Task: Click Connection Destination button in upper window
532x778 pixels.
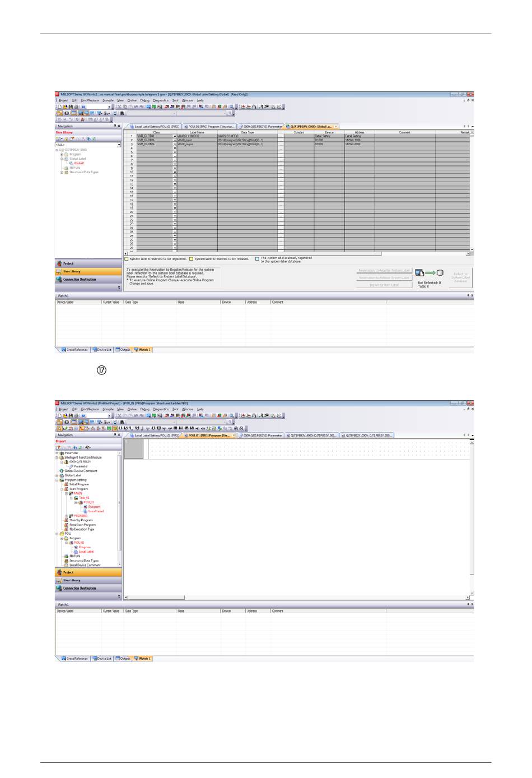Action: pos(88,279)
